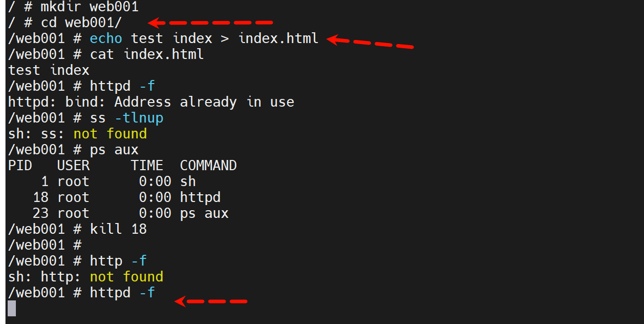Click the red arrow beside final httpd -f
Viewport: 644px width, 324px height.
[210, 301]
